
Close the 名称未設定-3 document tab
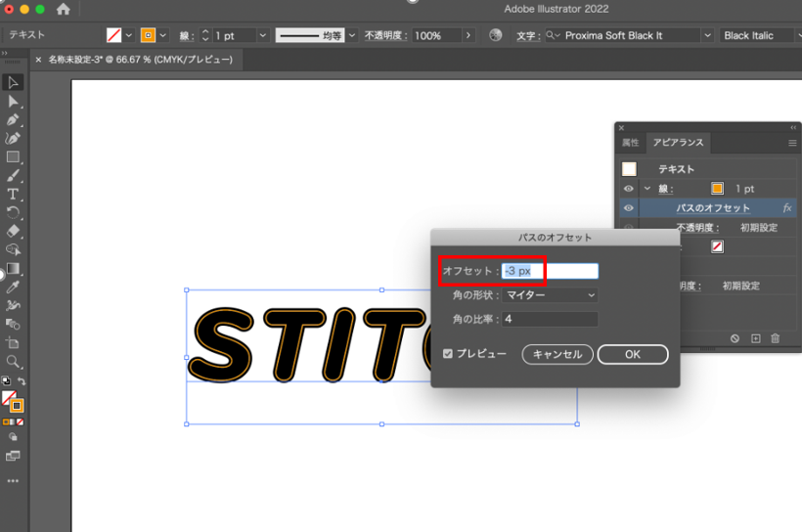[x=38, y=60]
